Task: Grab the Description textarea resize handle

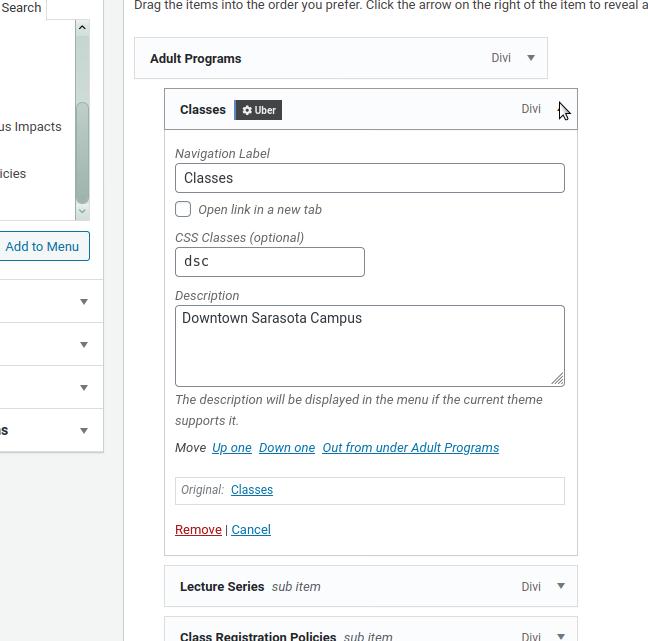Action: (558, 379)
